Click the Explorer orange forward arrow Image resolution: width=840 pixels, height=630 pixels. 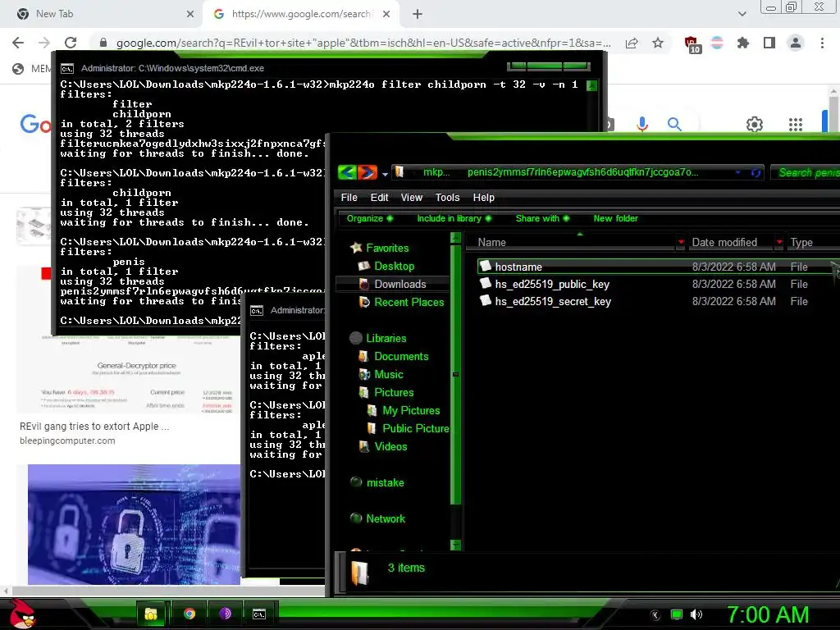point(367,172)
